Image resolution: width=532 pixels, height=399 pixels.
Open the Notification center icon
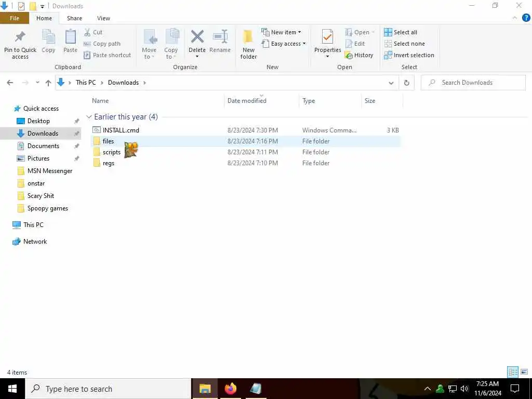pos(515,389)
